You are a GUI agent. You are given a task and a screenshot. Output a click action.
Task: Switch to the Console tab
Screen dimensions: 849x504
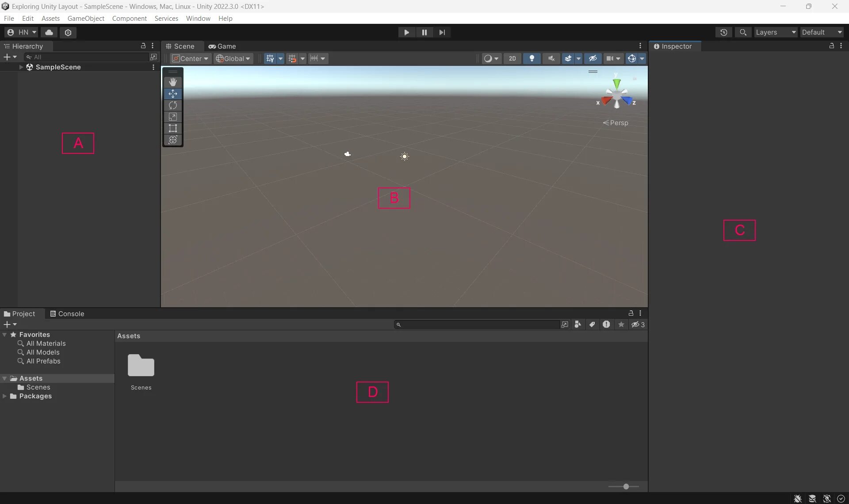(x=67, y=313)
